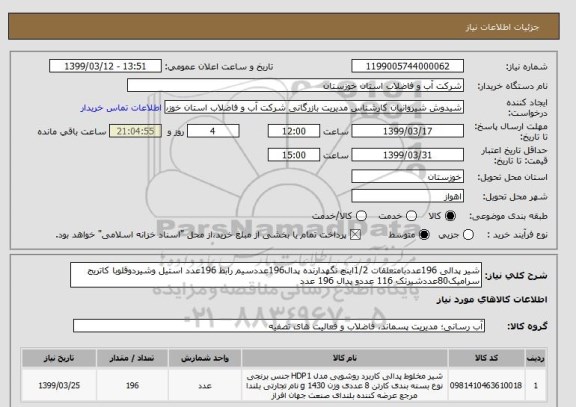Click the goods group field آب رسانی
Image resolution: width=576 pixels, height=407 pixels.
tap(279, 326)
